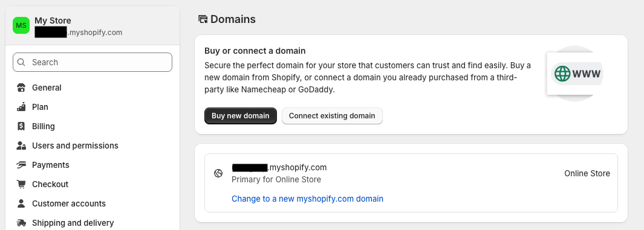This screenshot has width=644, height=230.
Task: Click the green MS store avatar
Action: pyautogui.click(x=21, y=25)
